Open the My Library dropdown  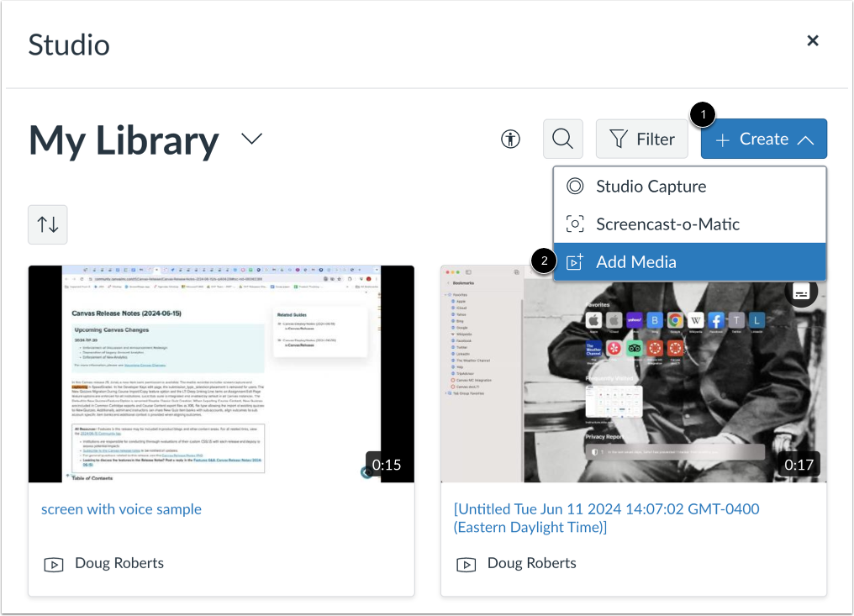coord(250,139)
